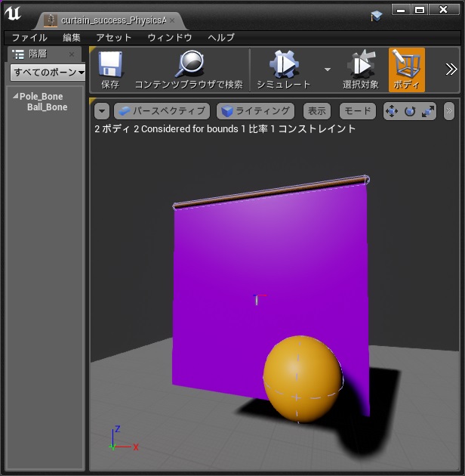Open the すべてのボーン filter dropdown
This screenshot has width=465, height=476.
(x=48, y=73)
